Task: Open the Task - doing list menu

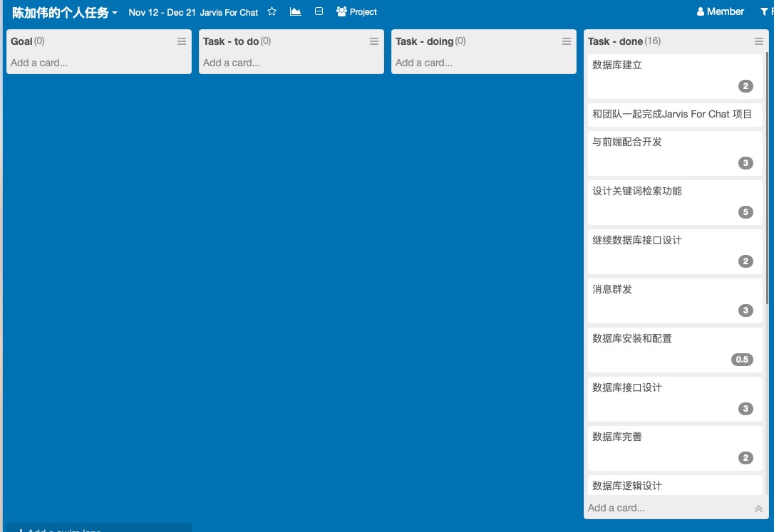Action: tap(566, 41)
